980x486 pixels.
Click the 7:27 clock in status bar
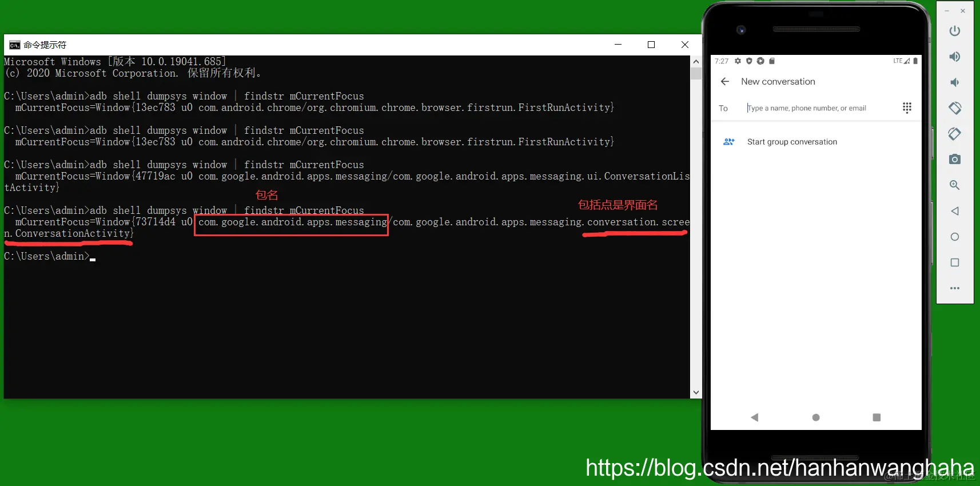(722, 61)
